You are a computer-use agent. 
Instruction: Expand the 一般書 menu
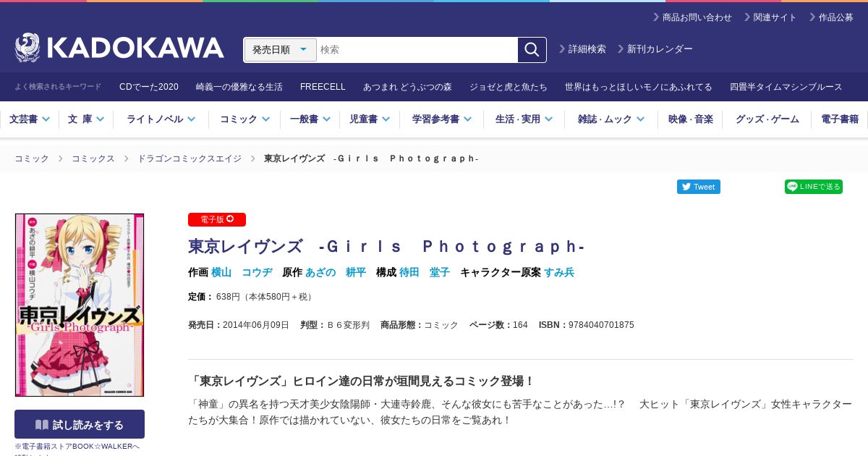(x=310, y=119)
